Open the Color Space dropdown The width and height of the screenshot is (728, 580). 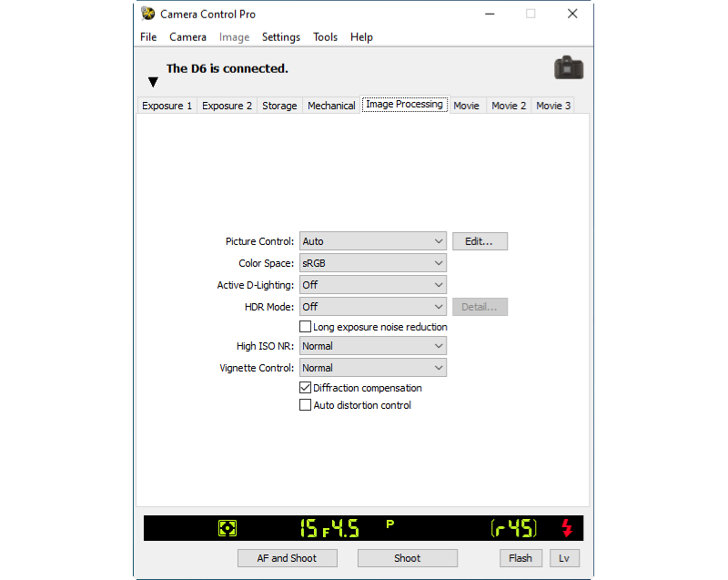tap(373, 263)
